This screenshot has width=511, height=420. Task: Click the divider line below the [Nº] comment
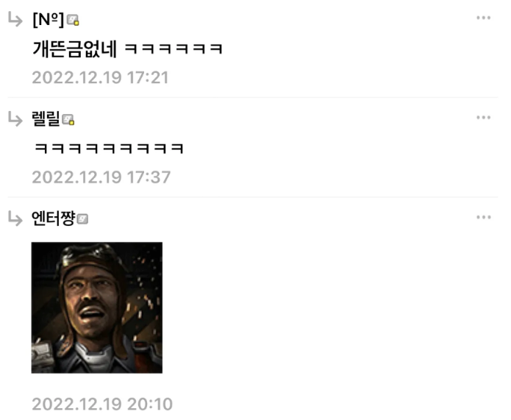253,97
